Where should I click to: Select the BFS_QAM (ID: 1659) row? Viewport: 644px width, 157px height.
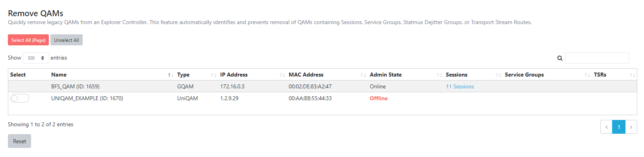[322, 86]
